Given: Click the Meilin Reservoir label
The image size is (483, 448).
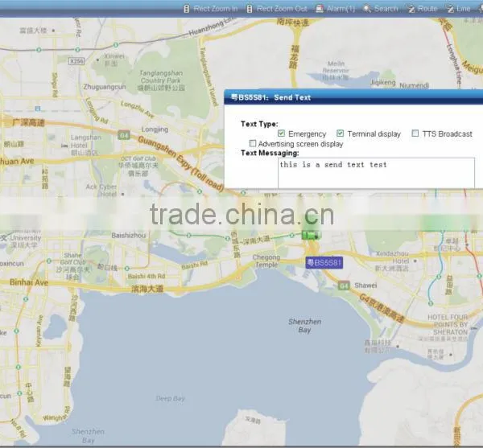Looking at the screenshot, I should [x=336, y=67].
